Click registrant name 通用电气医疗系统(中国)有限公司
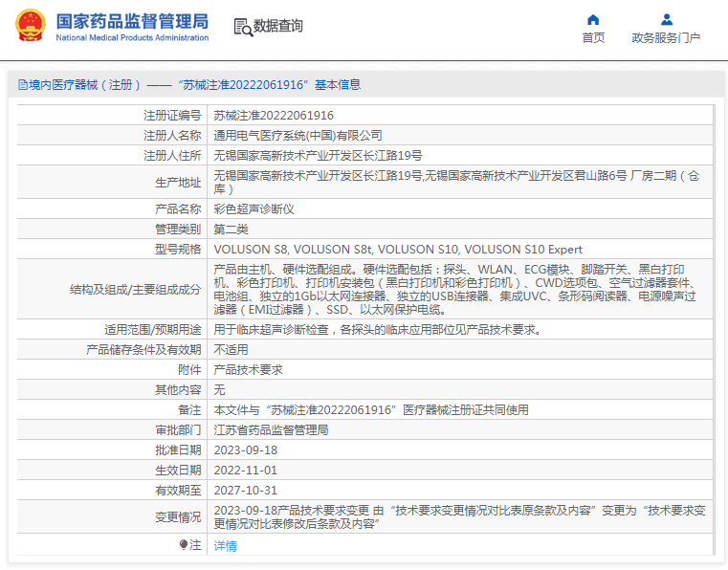728x570 pixels. tap(298, 135)
